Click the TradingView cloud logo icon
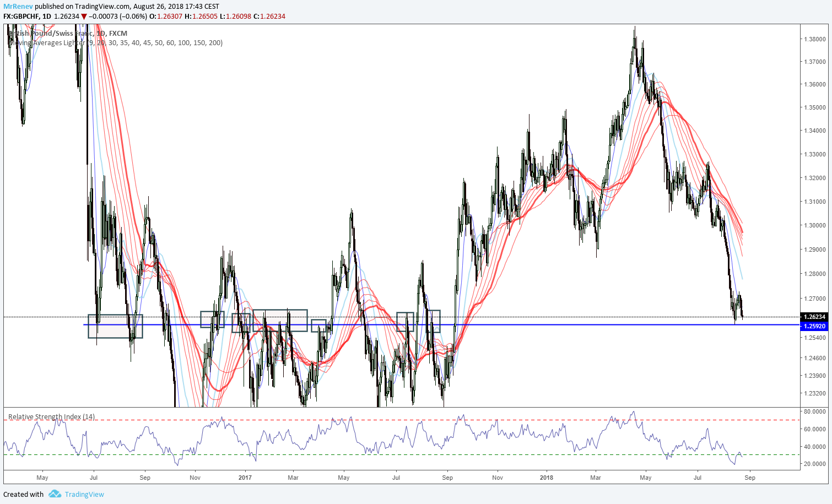This screenshot has width=832, height=504. (x=55, y=494)
